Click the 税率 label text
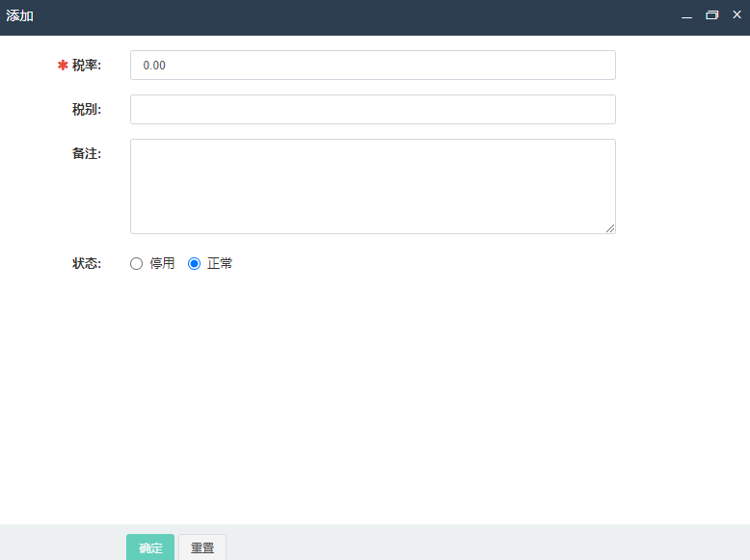This screenshot has width=750, height=560. [x=87, y=65]
